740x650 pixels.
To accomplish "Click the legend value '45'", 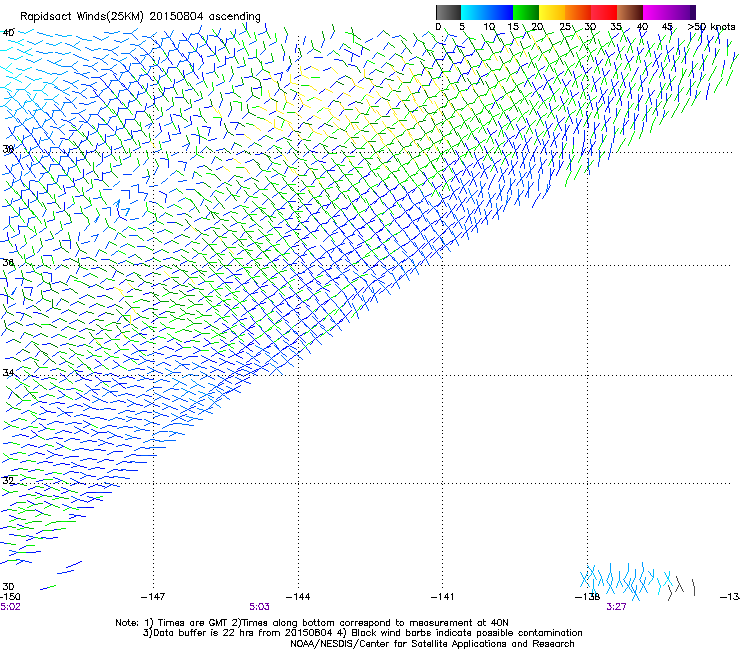I will click(x=667, y=27).
